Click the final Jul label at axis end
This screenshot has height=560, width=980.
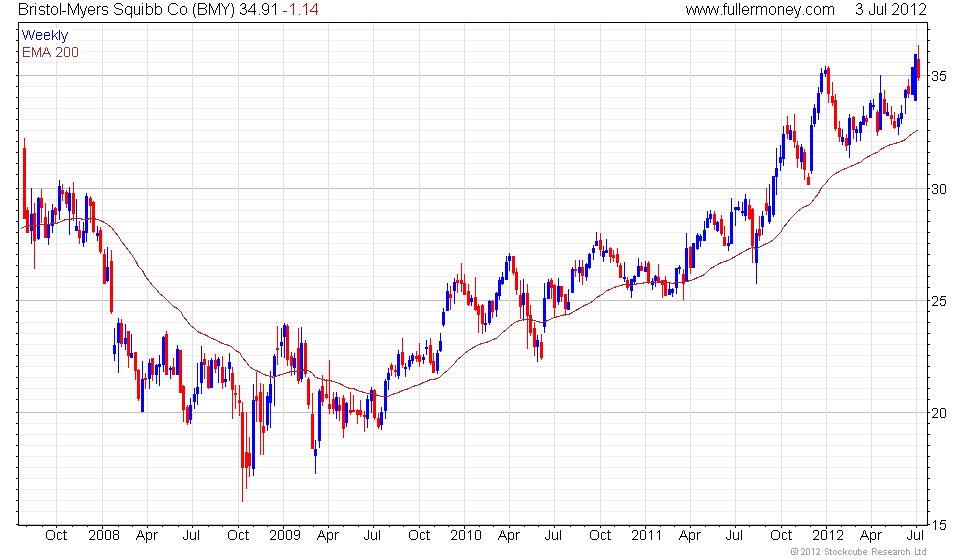(916, 536)
